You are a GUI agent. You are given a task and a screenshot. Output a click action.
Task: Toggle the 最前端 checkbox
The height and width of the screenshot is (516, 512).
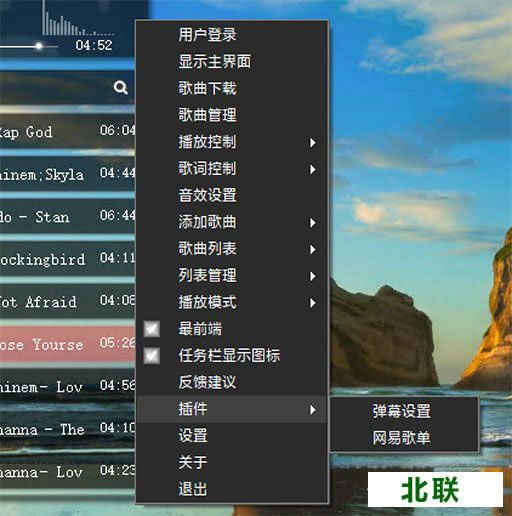tap(152, 329)
